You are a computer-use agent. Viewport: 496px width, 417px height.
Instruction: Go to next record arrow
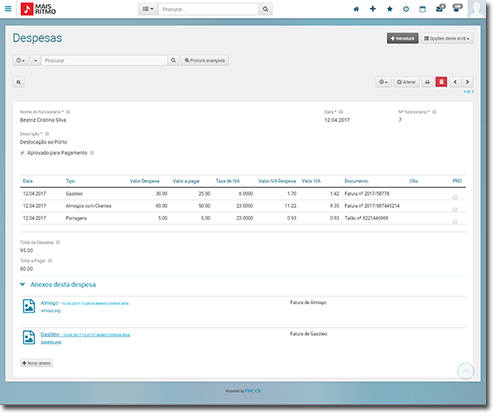pyautogui.click(x=467, y=82)
